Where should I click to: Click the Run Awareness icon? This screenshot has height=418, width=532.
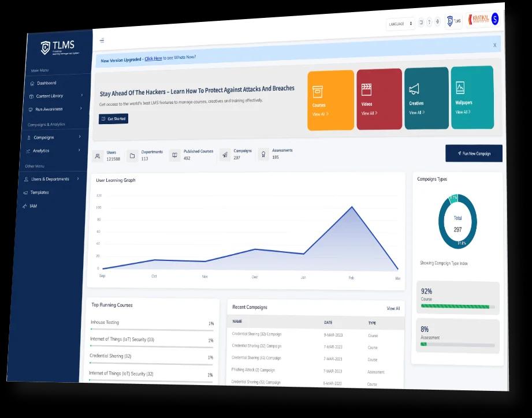[31, 110]
